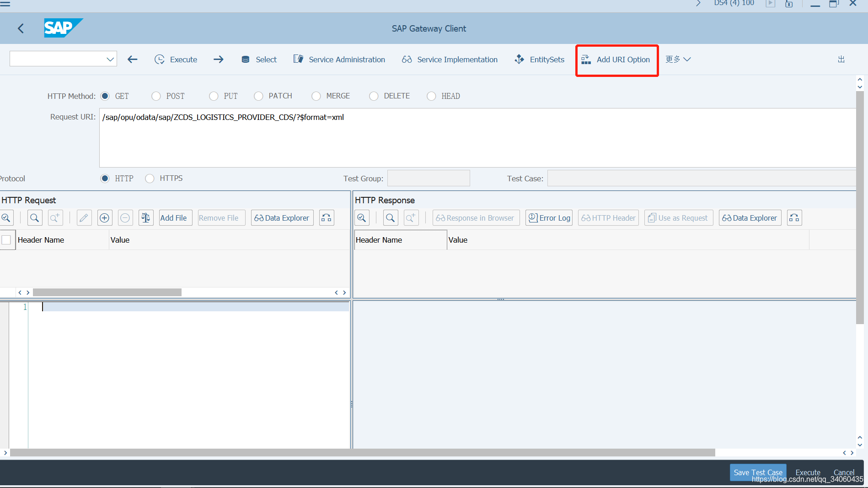Select POST HTTP method
Viewport: 868px width, 488px height.
[156, 96]
